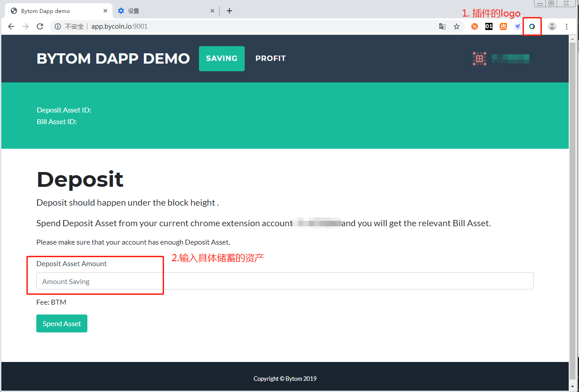Open the PROFIT page
The width and height of the screenshot is (579, 392).
coord(270,59)
